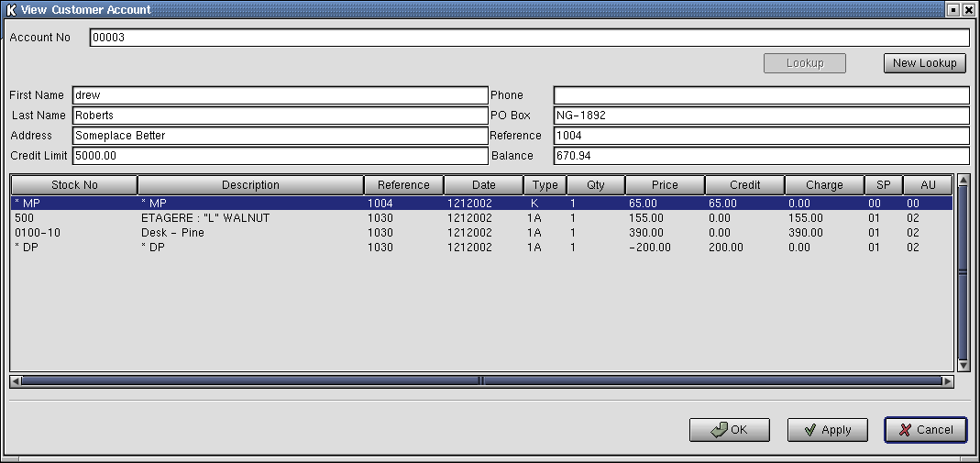Screen dimensions: 980x463
Task: Sort by the Description column header
Action: (x=250, y=185)
